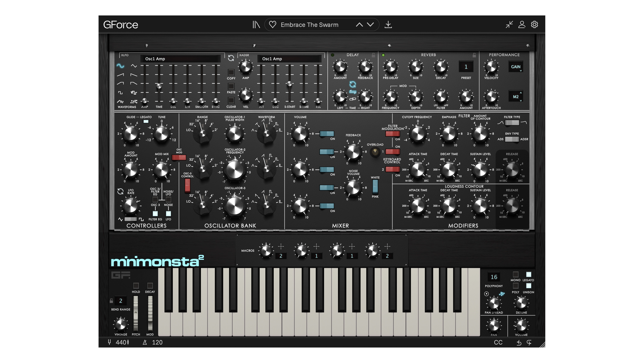644x363 pixels.
Task: Click the CLEAR button
Action: coord(231,100)
